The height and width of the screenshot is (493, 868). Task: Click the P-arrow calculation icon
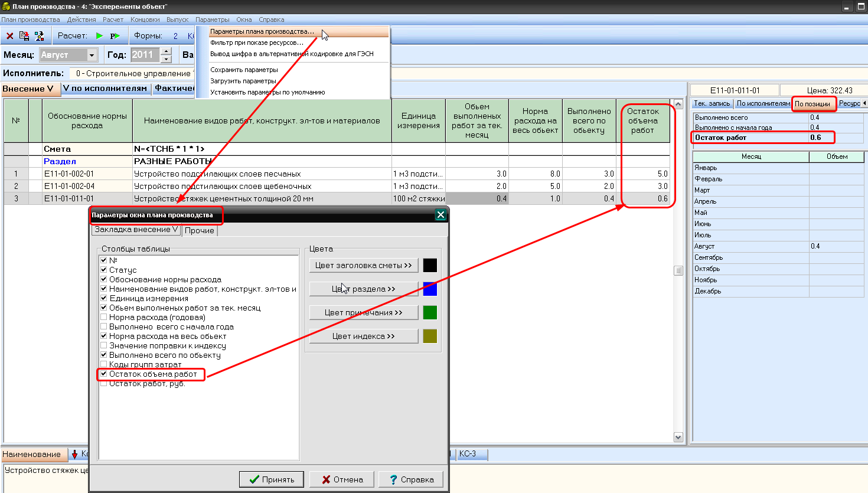click(x=115, y=36)
